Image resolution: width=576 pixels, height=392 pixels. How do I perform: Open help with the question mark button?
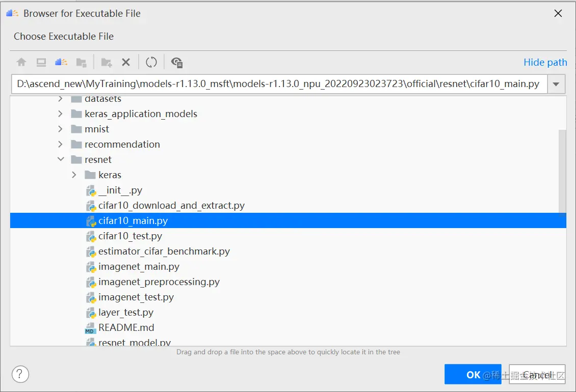pyautogui.click(x=20, y=374)
